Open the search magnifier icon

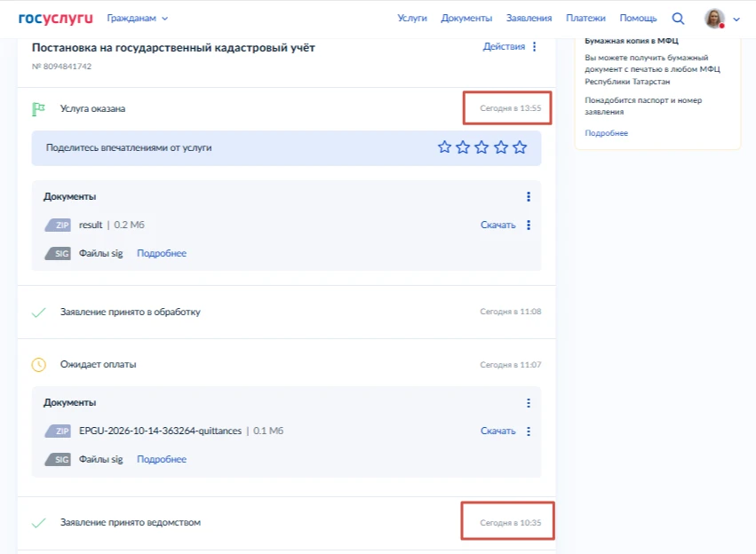pyautogui.click(x=678, y=19)
